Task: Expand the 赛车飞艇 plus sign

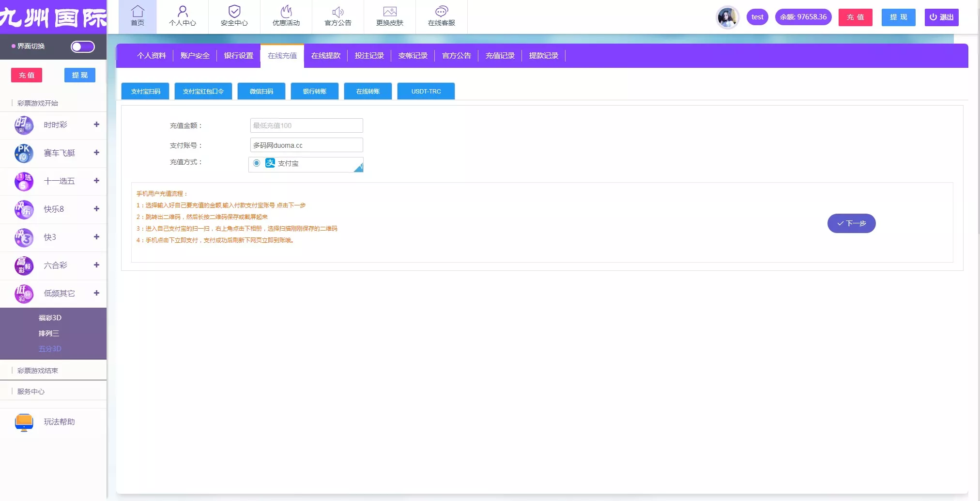Action: point(96,153)
